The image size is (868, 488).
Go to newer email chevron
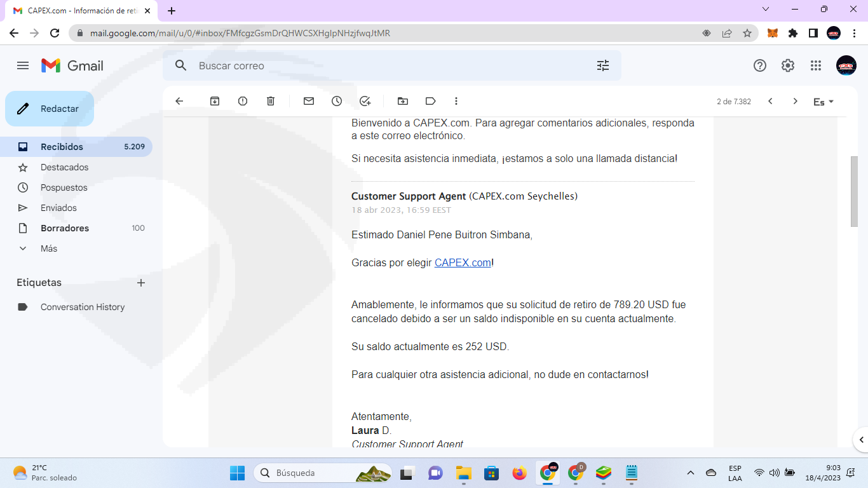click(770, 101)
